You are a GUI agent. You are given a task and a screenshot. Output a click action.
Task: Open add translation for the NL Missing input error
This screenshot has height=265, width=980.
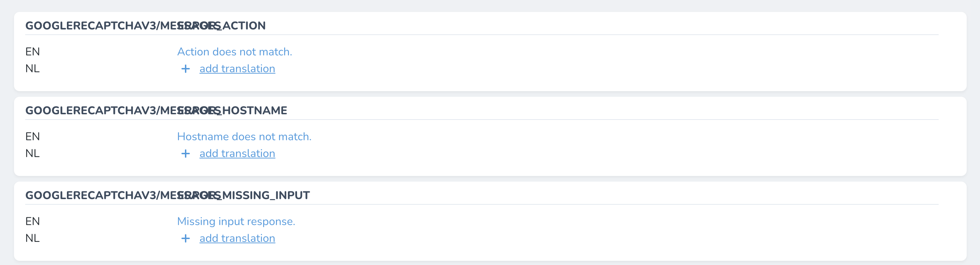[237, 238]
